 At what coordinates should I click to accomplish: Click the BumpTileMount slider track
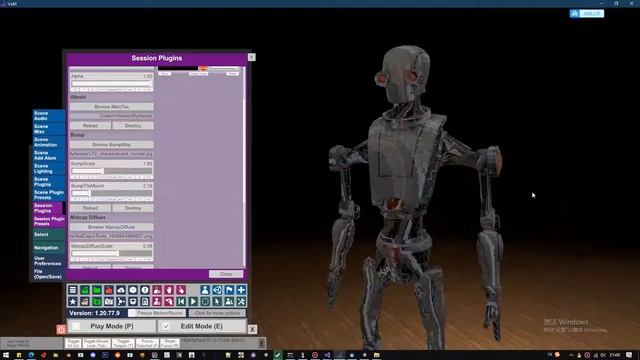click(111, 193)
